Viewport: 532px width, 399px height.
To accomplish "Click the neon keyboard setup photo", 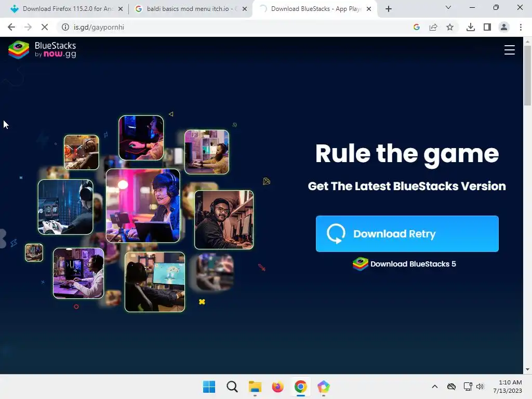I will (141, 138).
